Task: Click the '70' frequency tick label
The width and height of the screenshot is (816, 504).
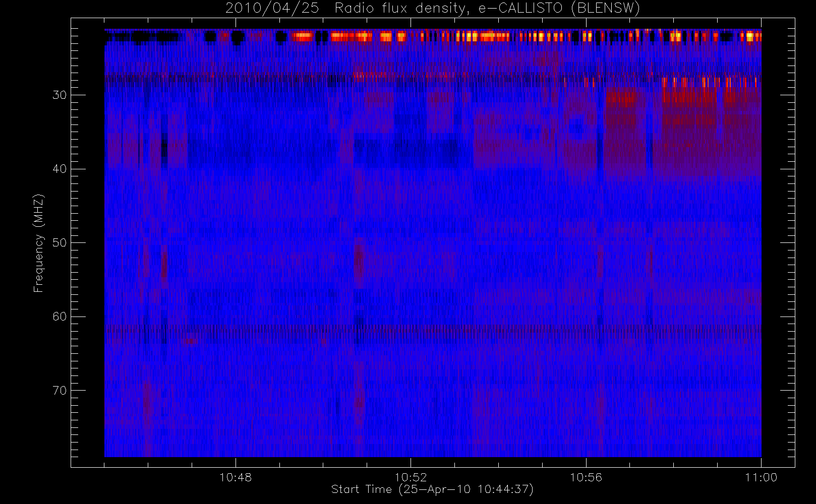Action: 60,391
